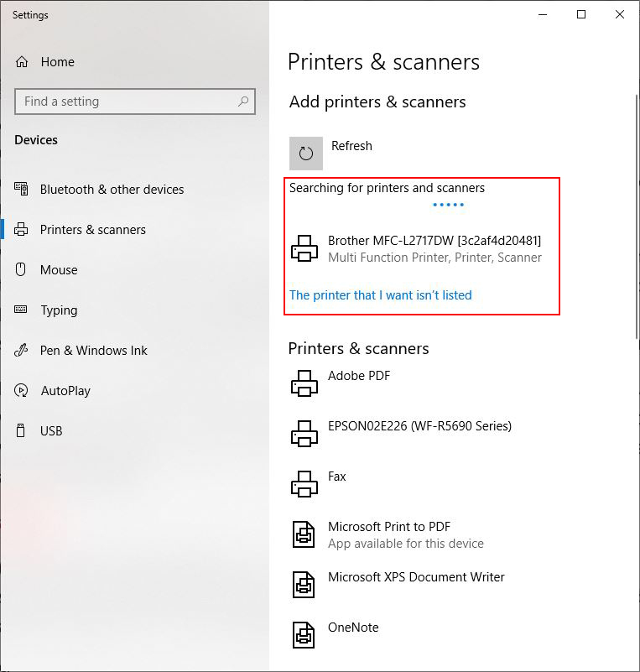Click the Microsoft Print to PDF icon
Viewport: 640px width, 672px height.
(304, 534)
